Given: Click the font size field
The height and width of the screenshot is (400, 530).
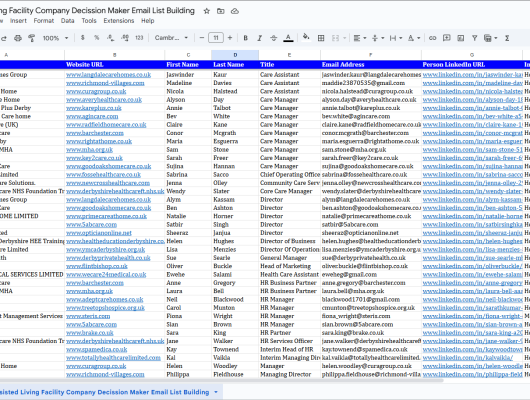Looking at the screenshot, I should [x=216, y=38].
